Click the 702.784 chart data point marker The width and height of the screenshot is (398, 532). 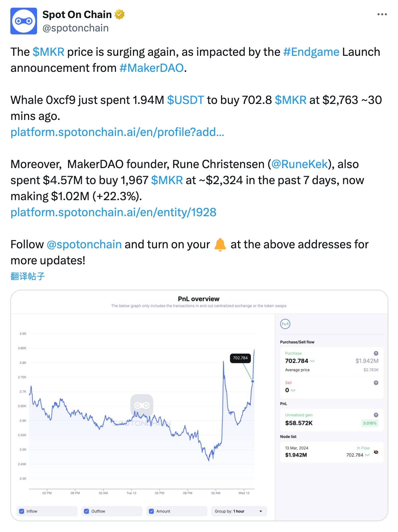coord(253,381)
